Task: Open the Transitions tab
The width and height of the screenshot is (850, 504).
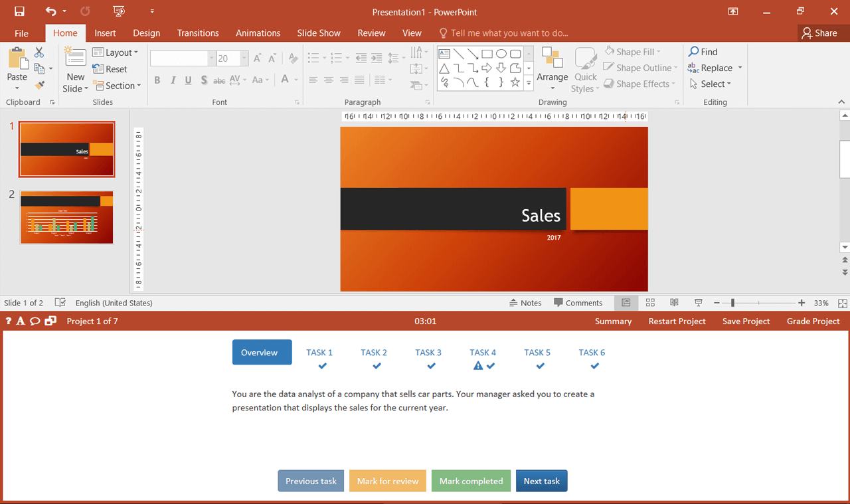Action: tap(198, 33)
